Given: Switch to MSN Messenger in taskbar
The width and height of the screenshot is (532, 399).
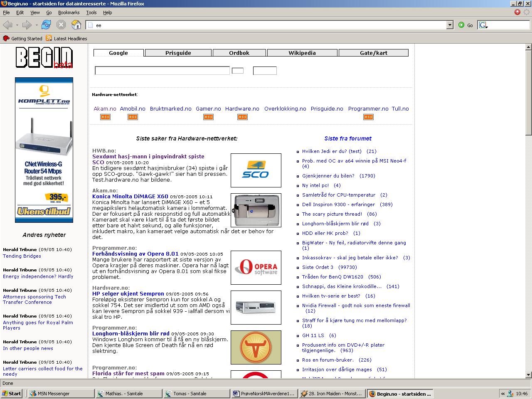Looking at the screenshot, I should coord(61,393).
